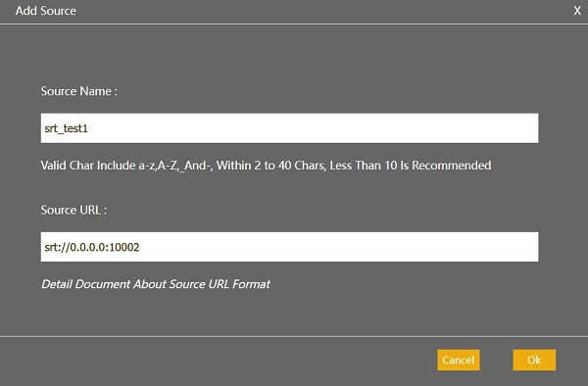Confirm the new source with Ok
This screenshot has height=386, width=588.
[x=534, y=361]
